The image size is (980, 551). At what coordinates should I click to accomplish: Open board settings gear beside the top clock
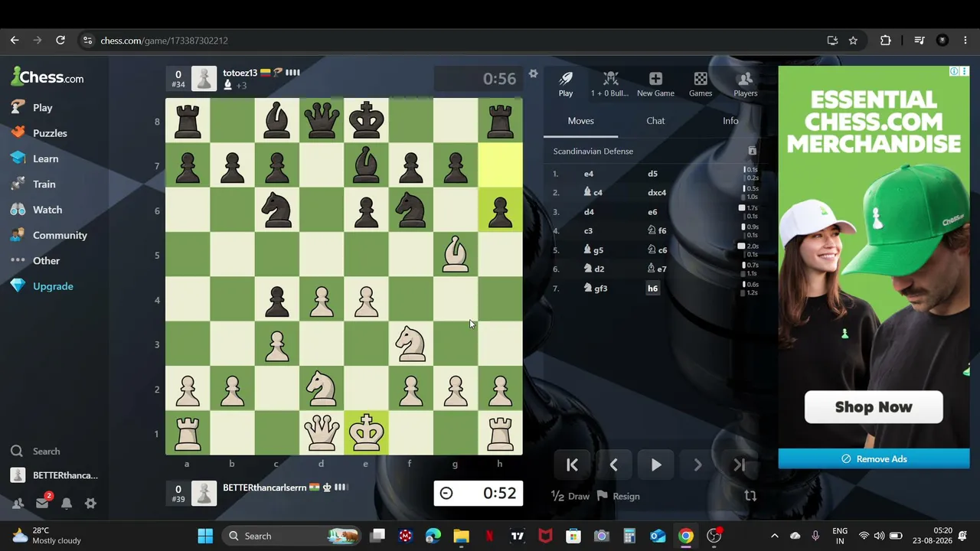(533, 73)
